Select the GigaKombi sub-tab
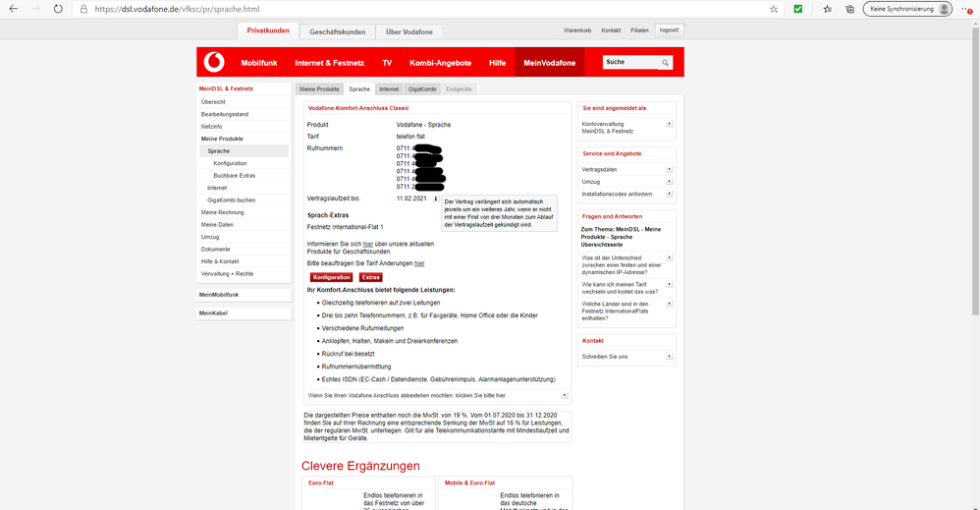Viewport: 980px width, 510px height. (422, 88)
